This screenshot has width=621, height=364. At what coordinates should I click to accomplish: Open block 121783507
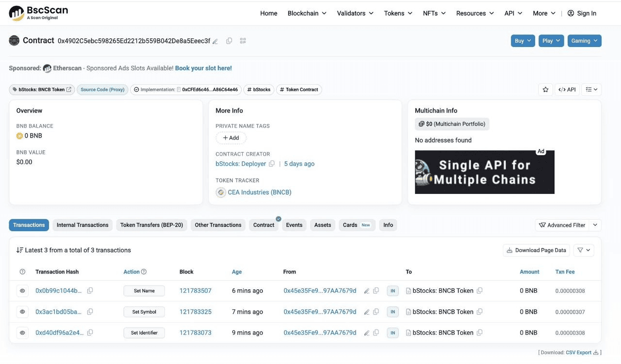point(196,291)
